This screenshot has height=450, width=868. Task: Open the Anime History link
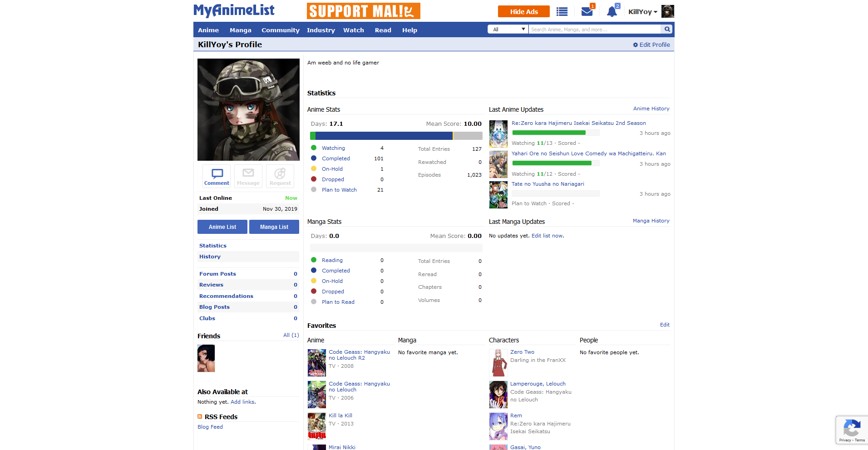(x=651, y=109)
